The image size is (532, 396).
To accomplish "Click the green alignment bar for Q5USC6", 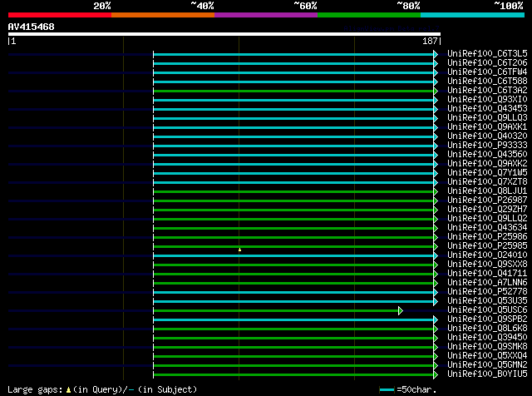I will (x=276, y=311).
